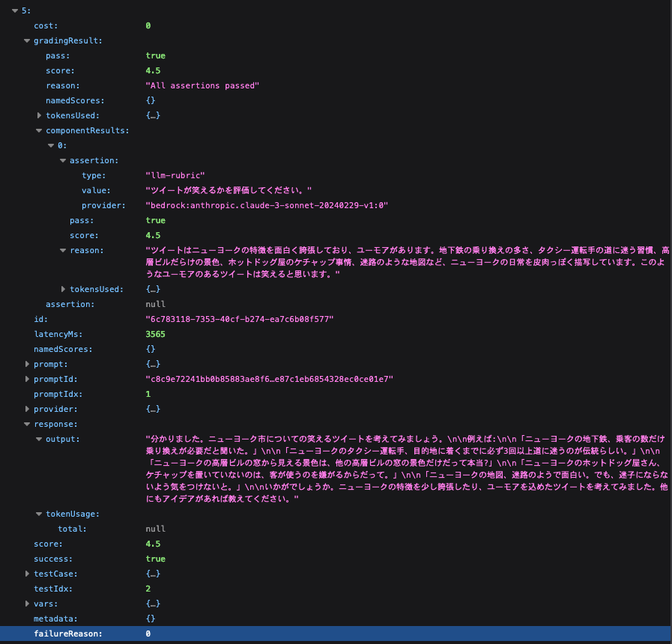
Task: Select the highlighted failureReason row
Action: pyautogui.click(x=336, y=634)
